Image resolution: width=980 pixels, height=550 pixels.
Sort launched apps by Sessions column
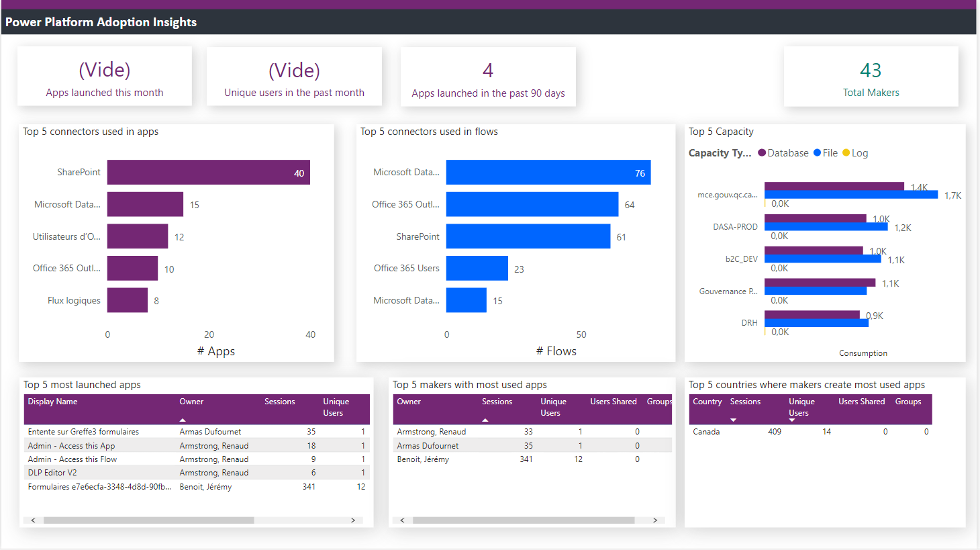tap(279, 402)
